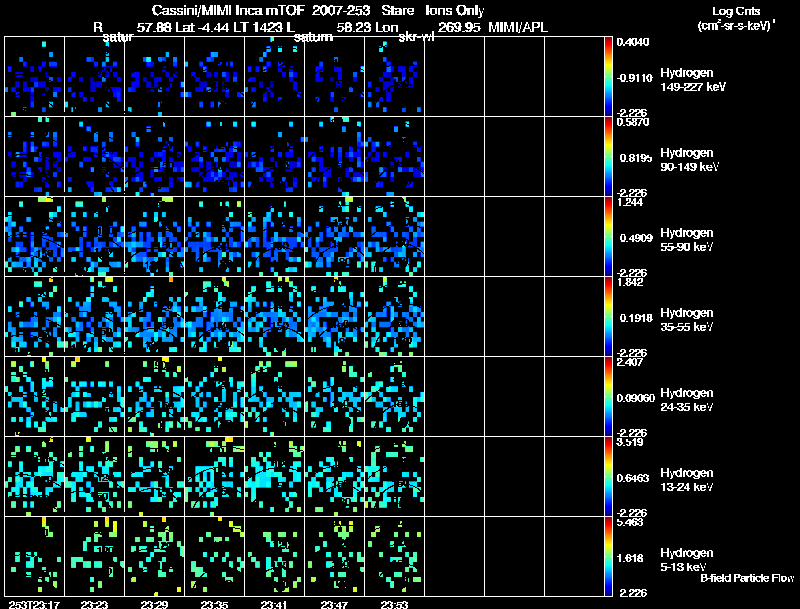The width and height of the screenshot is (800, 609).
Task: Choose the 35-55 keV image panel at 23:17
Action: [34, 317]
